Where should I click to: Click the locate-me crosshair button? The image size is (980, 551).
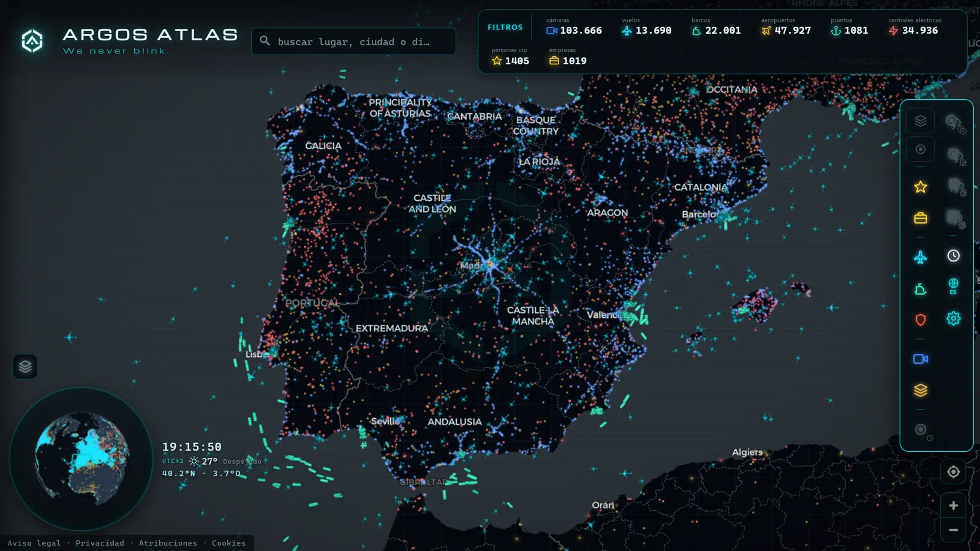954,472
